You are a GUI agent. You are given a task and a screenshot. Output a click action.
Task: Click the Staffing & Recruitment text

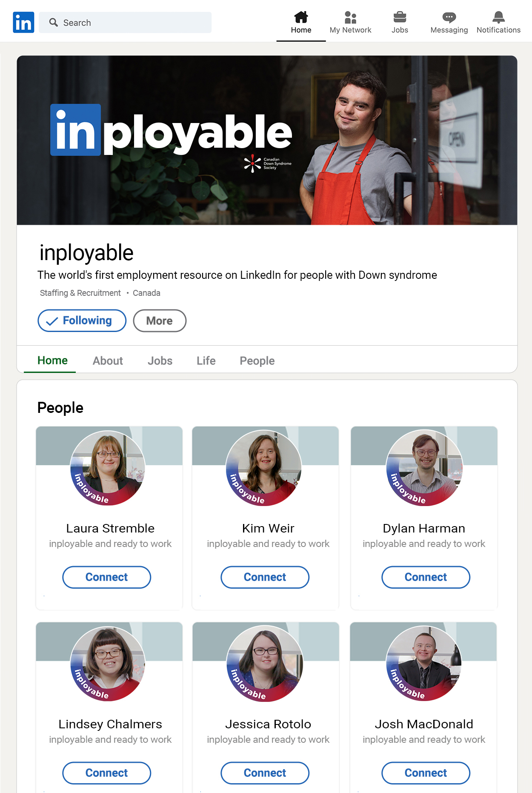tap(80, 293)
